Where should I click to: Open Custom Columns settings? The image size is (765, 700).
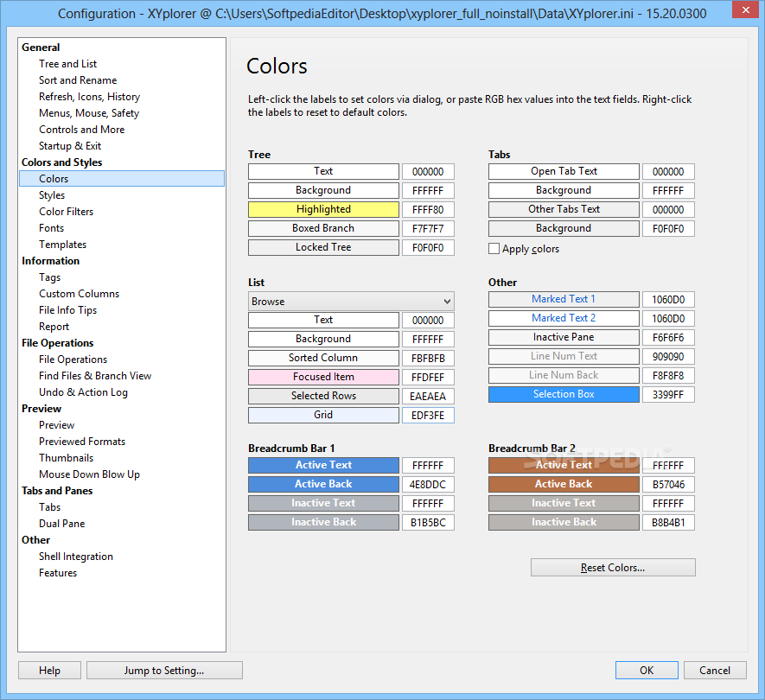click(79, 294)
